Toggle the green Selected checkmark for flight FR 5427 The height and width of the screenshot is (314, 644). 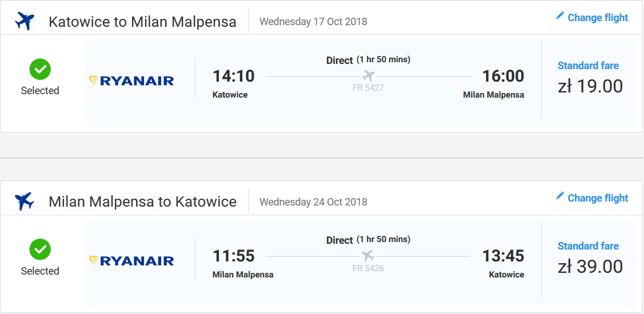coord(40,70)
